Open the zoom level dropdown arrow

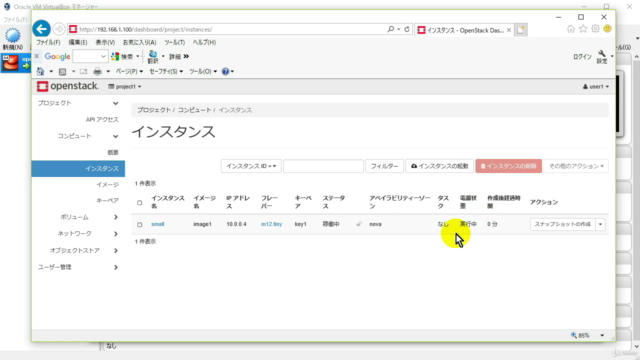[x=602, y=335]
